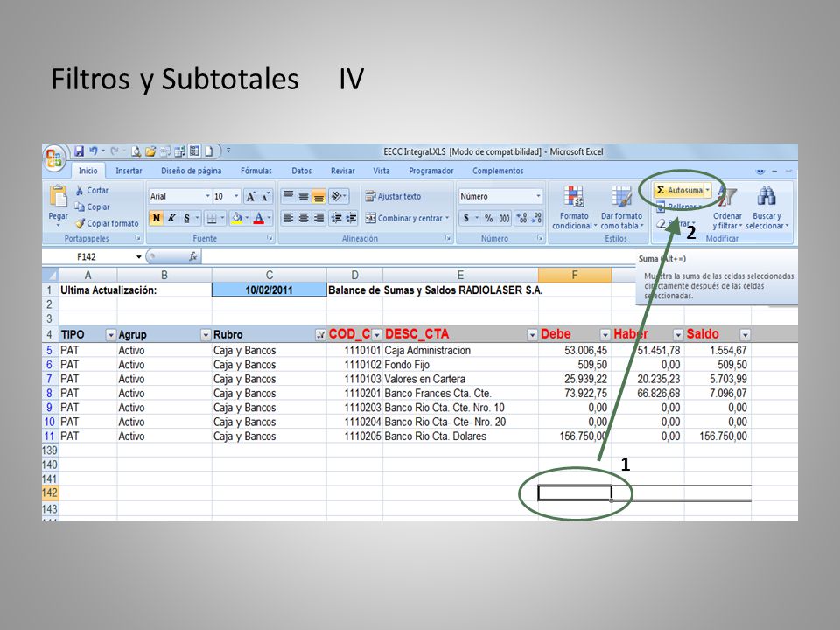The height and width of the screenshot is (630, 840).
Task: Open the Número format dropdown
Action: 538,196
